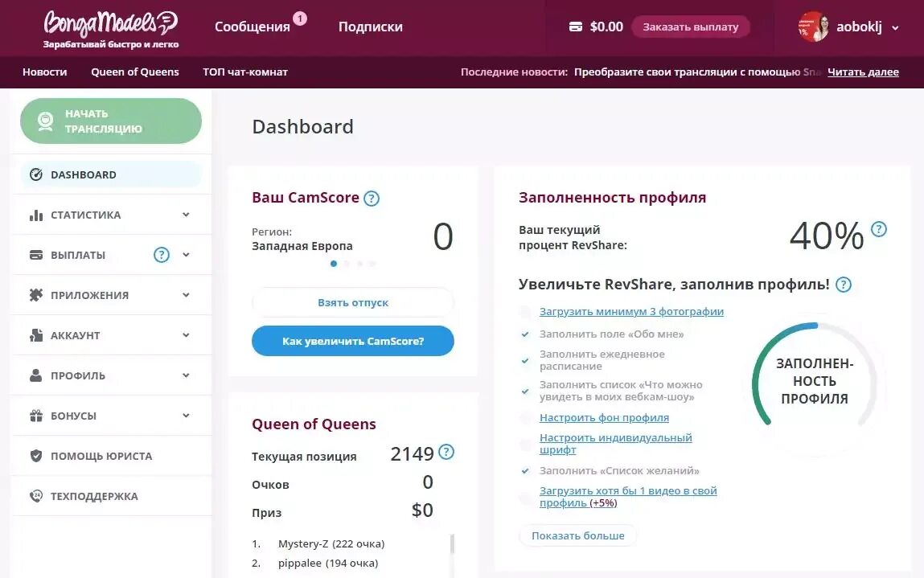924x578 pixels.
Task: Select the first CamScore region dot
Action: click(334, 264)
